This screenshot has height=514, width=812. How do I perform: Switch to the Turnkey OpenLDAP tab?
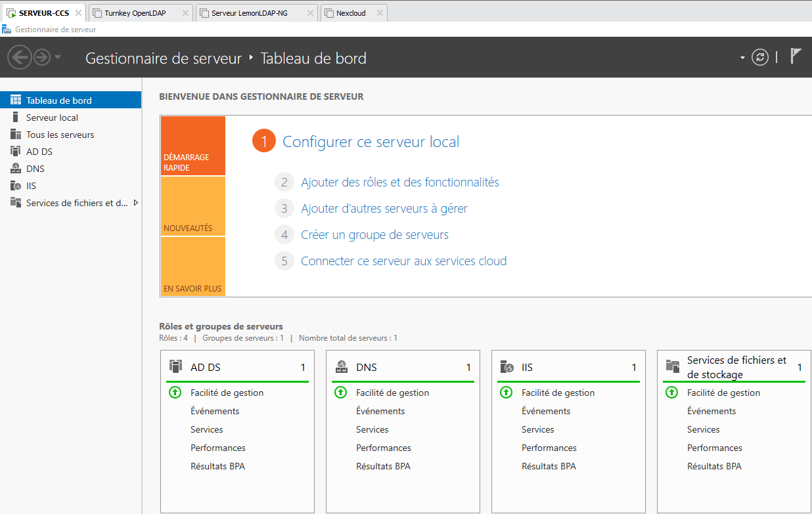[135, 13]
